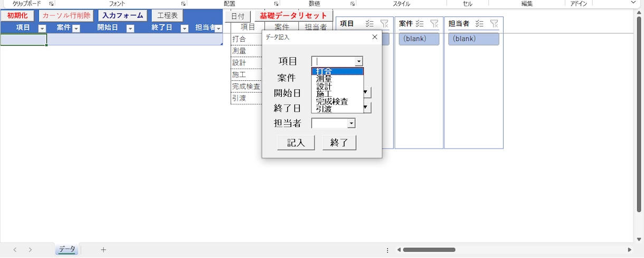Screen dimensions: 644x258
Task: Open the 終了日 date picker arrow in the dialog
Action: 367,108
